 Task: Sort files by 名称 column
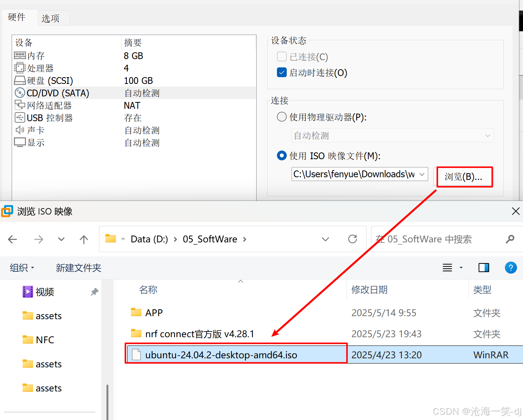coord(148,289)
